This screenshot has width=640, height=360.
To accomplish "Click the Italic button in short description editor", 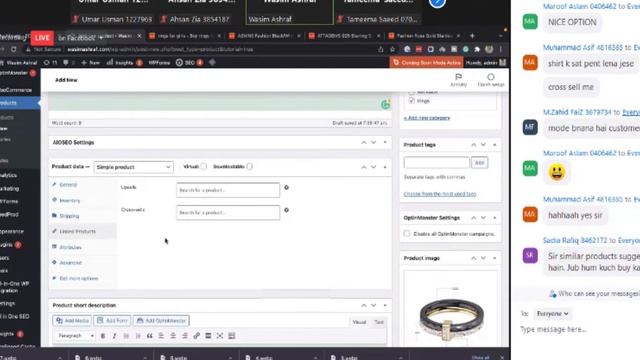I will pos(114,336).
